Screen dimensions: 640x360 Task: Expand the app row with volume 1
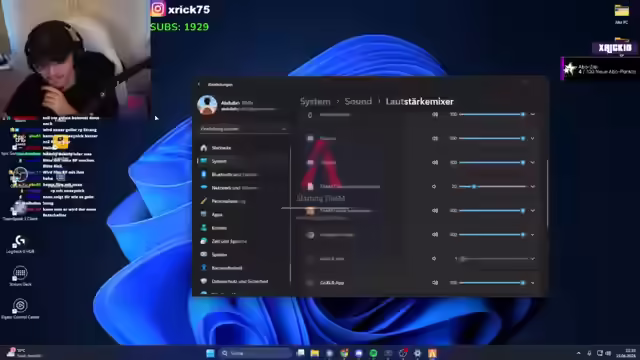point(533,259)
